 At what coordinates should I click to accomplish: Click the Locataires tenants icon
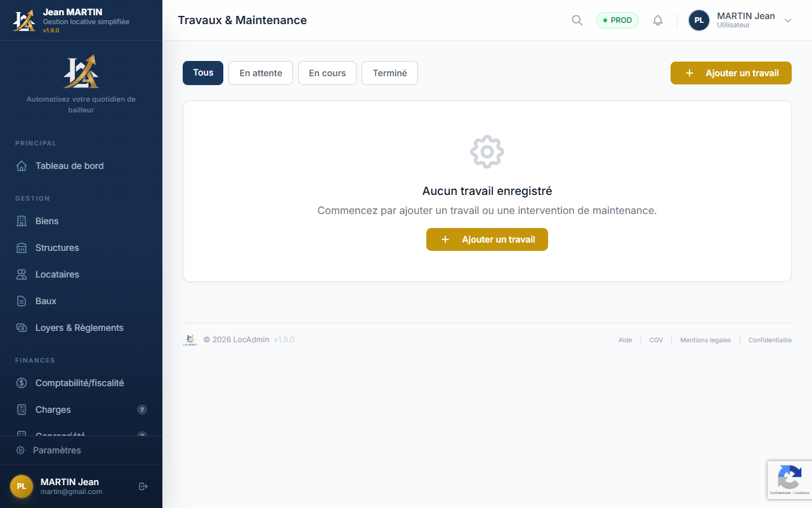point(22,274)
